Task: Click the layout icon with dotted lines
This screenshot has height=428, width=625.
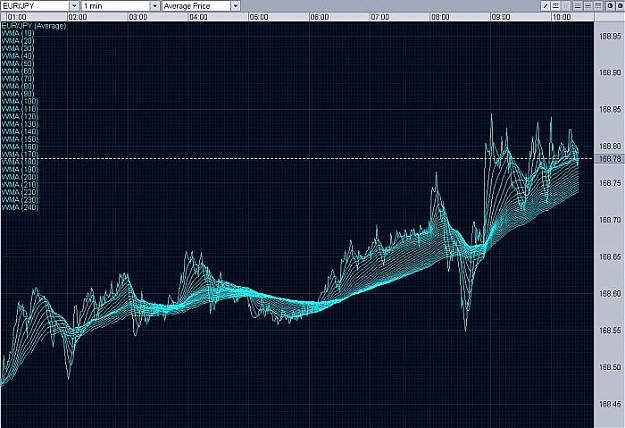Action: 598,6
